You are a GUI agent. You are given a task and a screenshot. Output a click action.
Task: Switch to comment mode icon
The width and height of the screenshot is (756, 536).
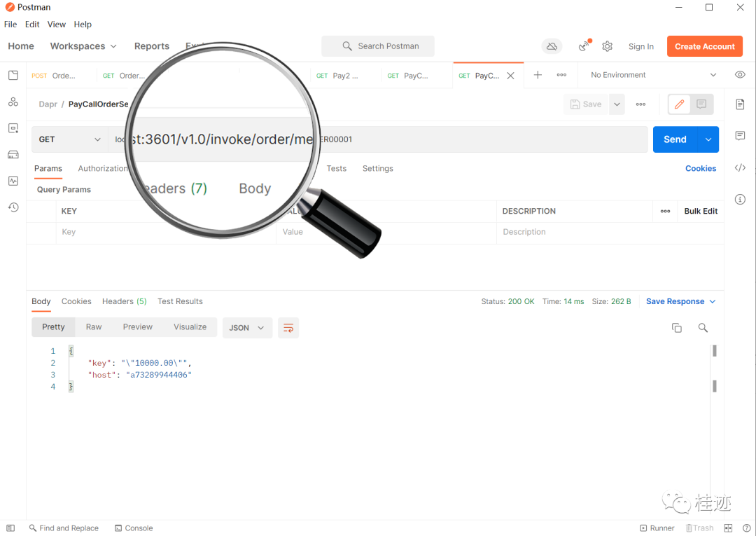click(701, 104)
